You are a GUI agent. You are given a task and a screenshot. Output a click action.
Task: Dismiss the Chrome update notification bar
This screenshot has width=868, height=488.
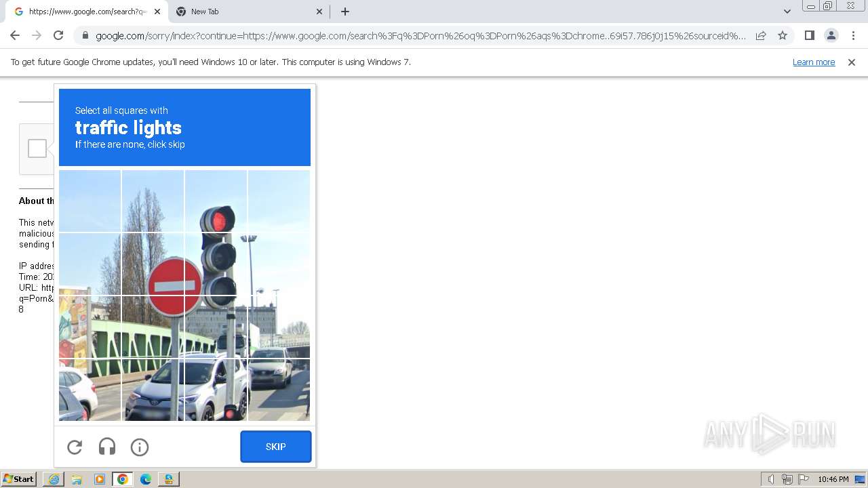click(852, 62)
